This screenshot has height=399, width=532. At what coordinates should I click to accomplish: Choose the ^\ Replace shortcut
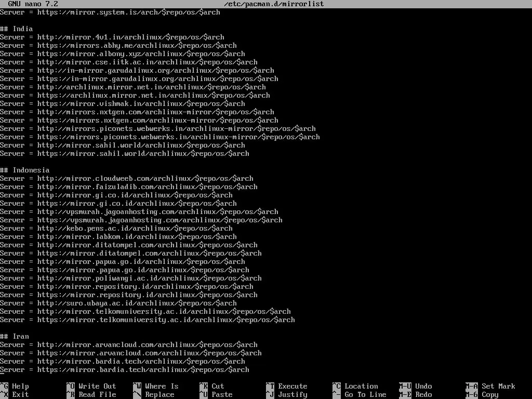[154, 395]
